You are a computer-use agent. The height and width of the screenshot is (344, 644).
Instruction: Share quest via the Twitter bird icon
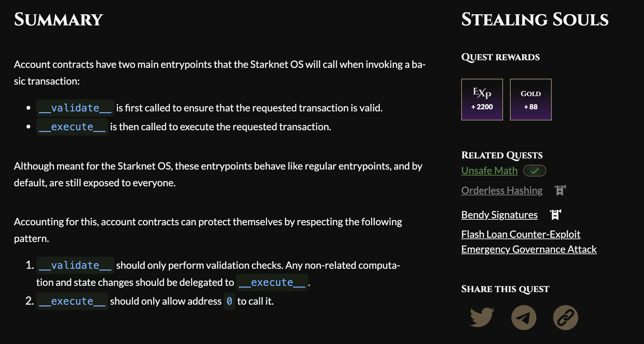coord(482,317)
